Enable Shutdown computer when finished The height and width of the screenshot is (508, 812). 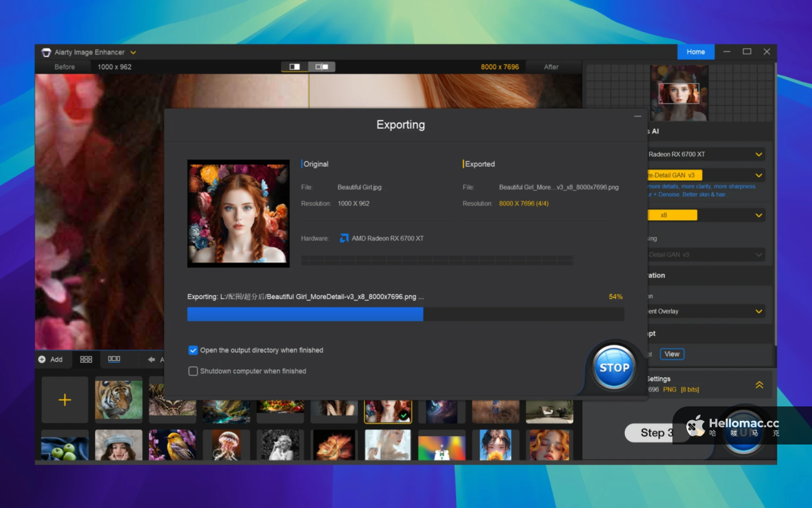pos(193,371)
